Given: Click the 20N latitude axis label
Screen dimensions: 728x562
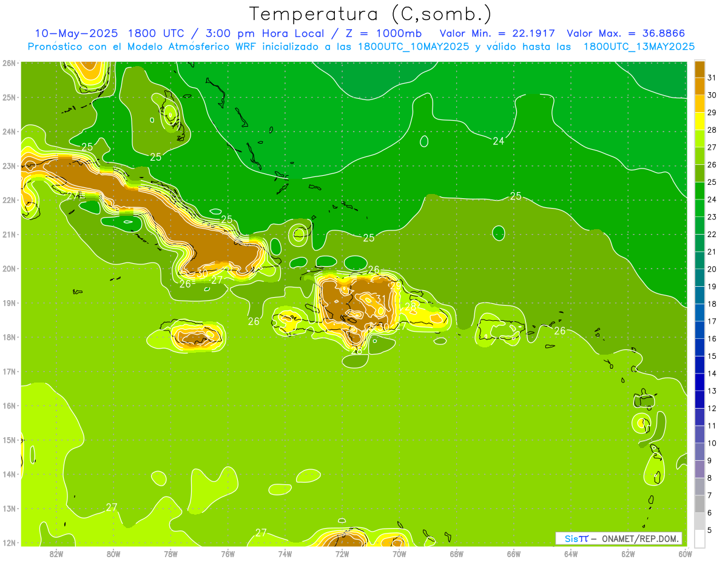Looking at the screenshot, I should pos(10,268).
